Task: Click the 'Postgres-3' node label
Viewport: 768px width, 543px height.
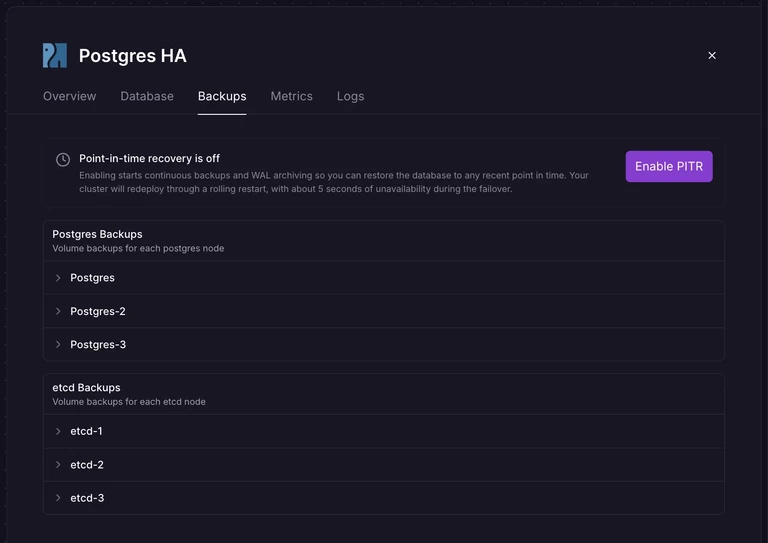Action: (98, 345)
